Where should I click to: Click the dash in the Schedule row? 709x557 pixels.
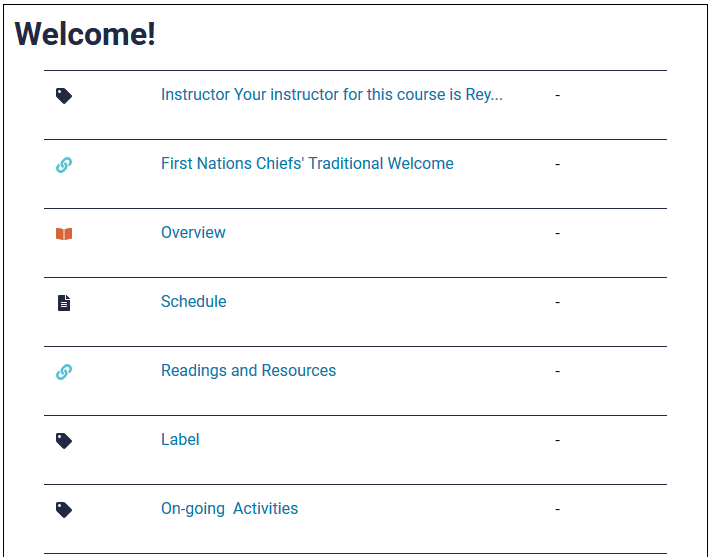point(558,302)
